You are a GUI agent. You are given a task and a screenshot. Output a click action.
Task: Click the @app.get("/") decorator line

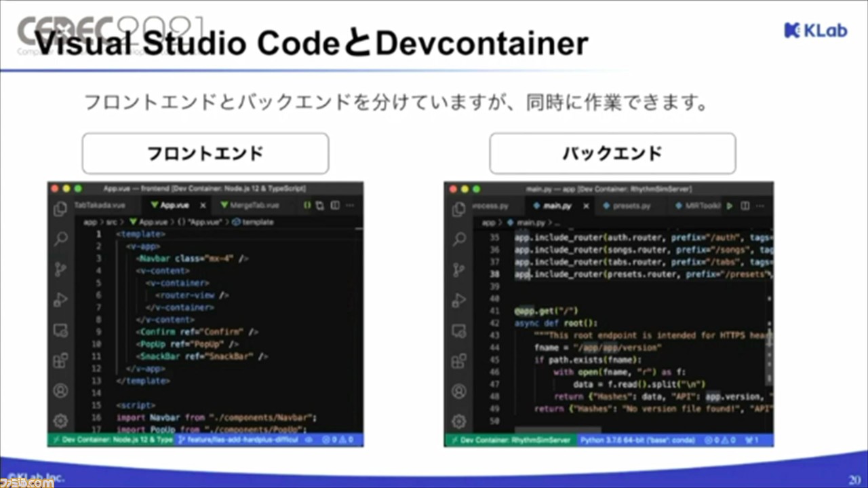(546, 311)
